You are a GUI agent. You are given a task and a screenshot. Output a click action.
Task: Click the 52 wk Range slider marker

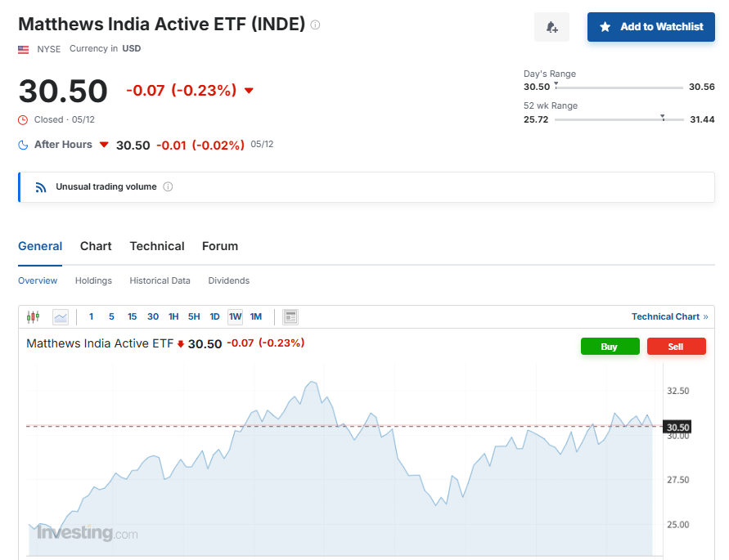point(663,118)
